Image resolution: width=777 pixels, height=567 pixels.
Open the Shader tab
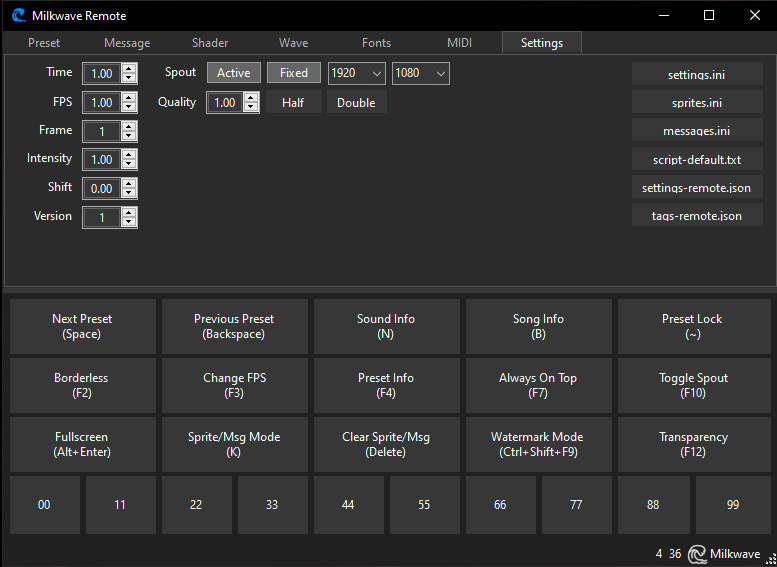pos(210,43)
